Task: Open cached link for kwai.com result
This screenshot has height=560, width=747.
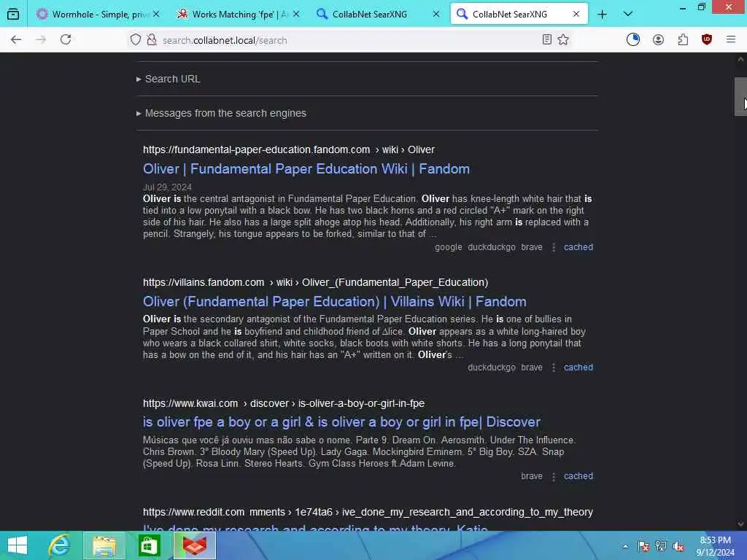Action: (578, 476)
